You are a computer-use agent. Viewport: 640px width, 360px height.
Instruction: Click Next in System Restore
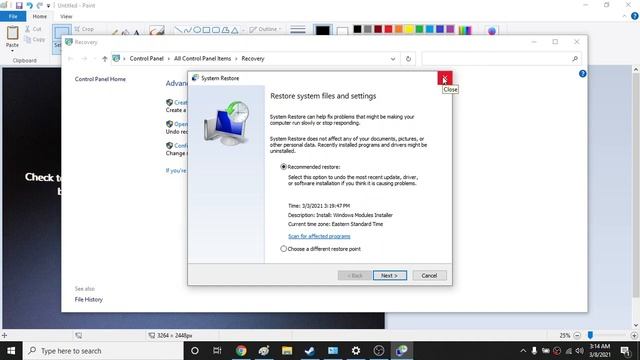tap(389, 276)
